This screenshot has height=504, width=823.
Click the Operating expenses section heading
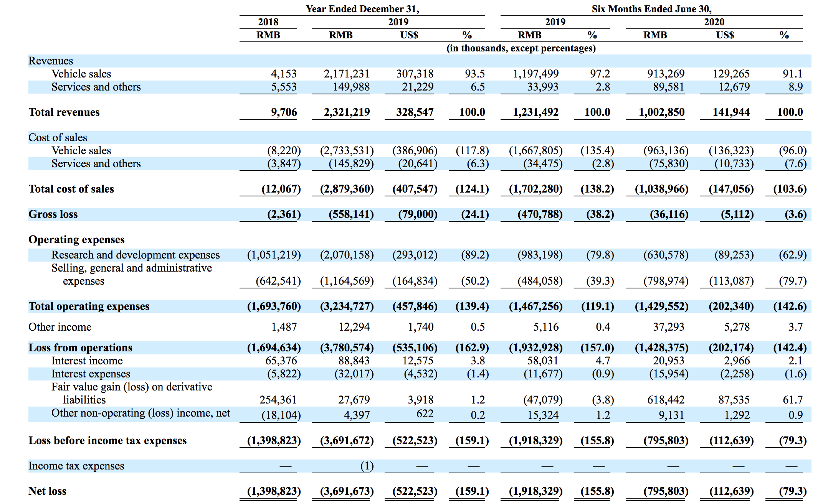click(x=76, y=239)
